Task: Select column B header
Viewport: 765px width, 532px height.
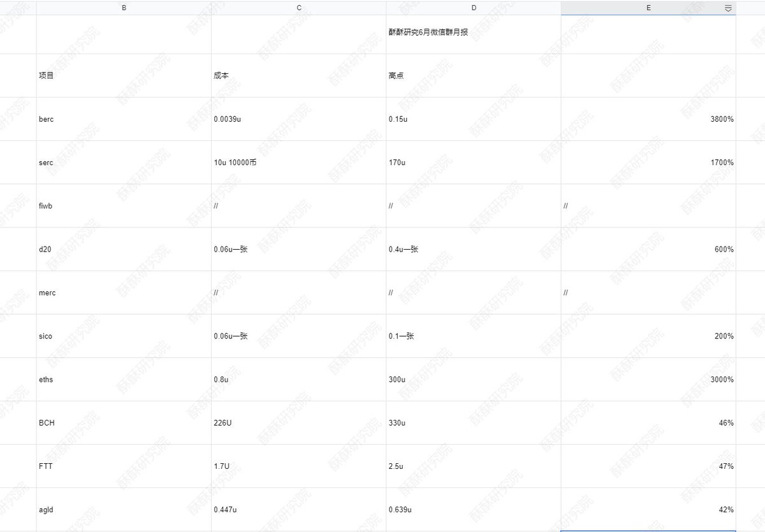Action: click(124, 8)
